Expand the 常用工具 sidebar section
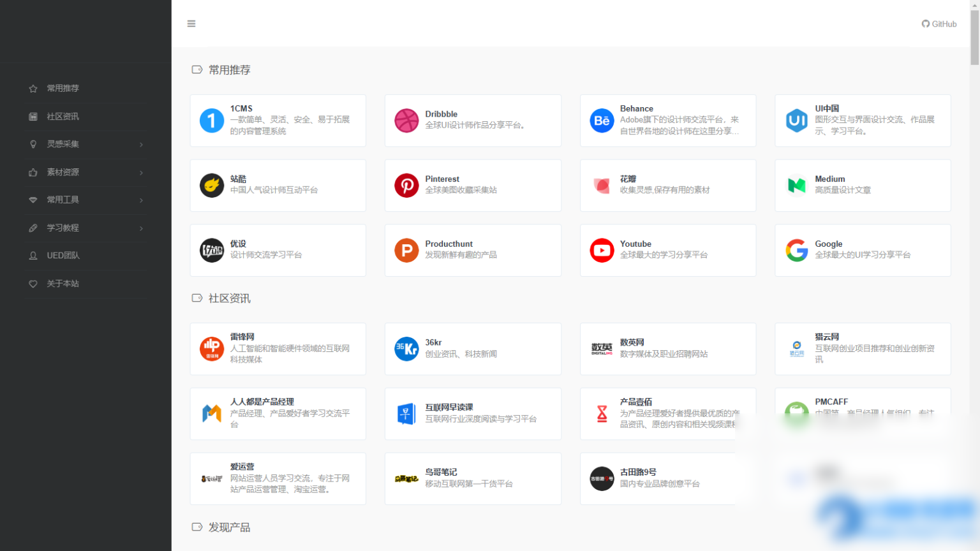Image resolution: width=980 pixels, height=551 pixels. click(85, 200)
